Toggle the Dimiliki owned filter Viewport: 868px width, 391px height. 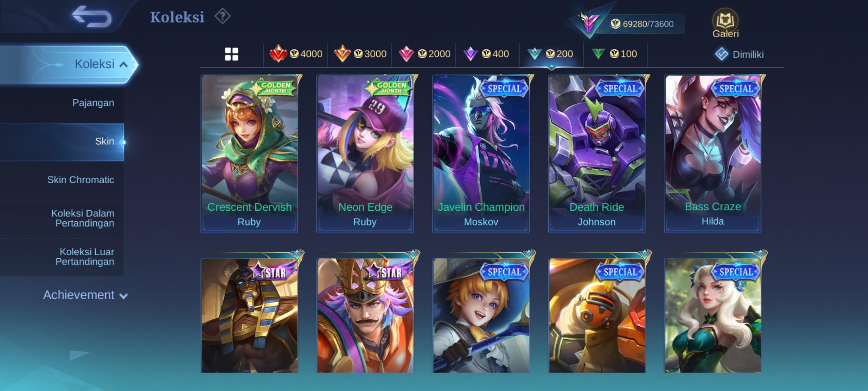pyautogui.click(x=739, y=54)
